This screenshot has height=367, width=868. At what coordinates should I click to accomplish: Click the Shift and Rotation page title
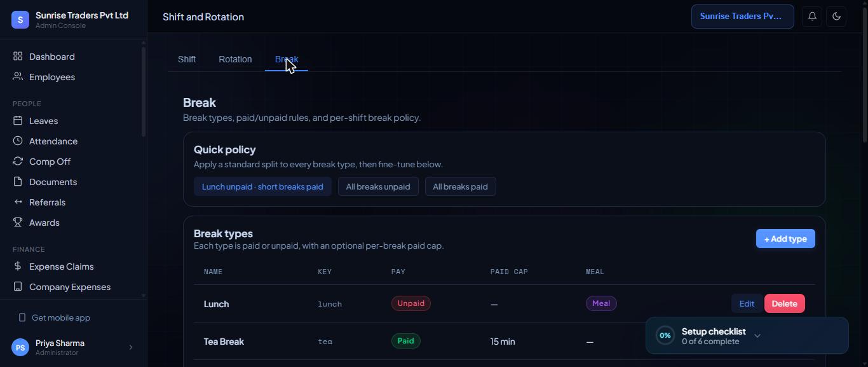tap(203, 17)
